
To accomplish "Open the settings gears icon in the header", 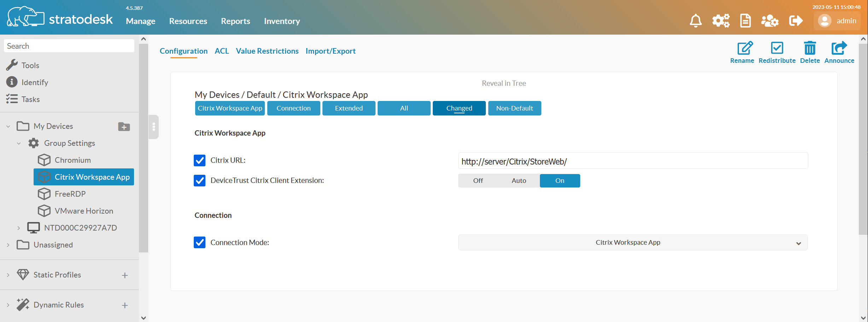I will pyautogui.click(x=720, y=20).
